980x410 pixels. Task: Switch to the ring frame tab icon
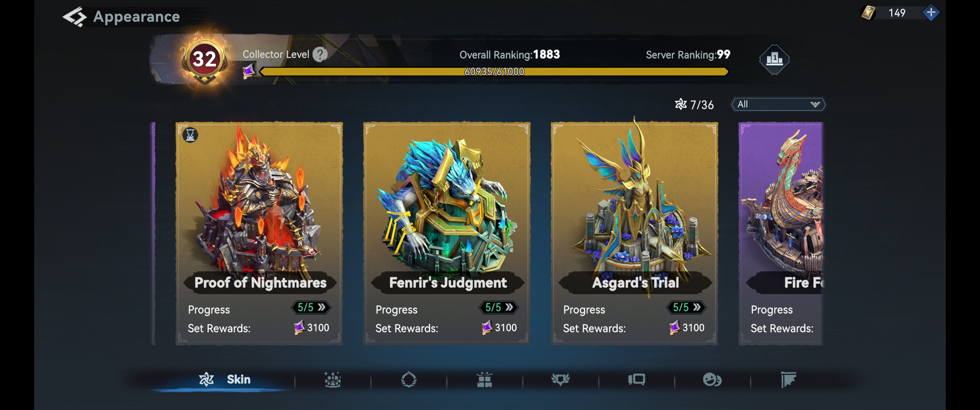click(409, 379)
